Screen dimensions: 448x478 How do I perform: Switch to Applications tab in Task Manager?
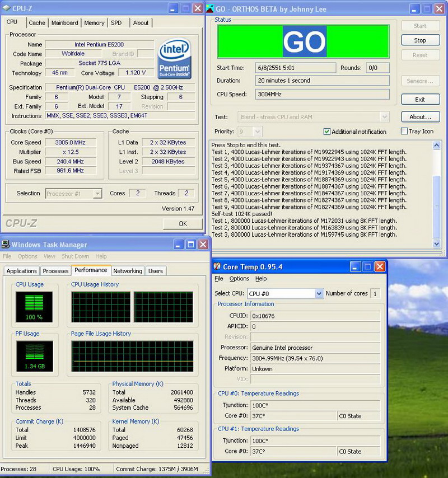(x=21, y=271)
